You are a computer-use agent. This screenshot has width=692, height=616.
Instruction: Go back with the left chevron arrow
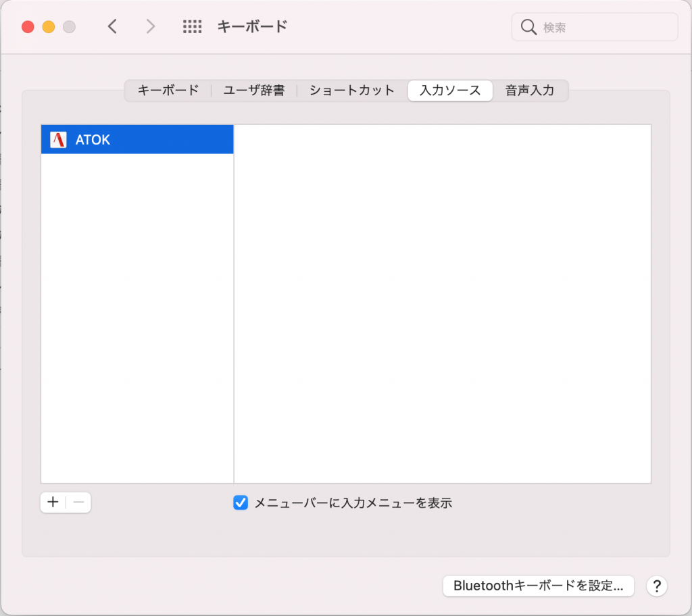coord(113,27)
